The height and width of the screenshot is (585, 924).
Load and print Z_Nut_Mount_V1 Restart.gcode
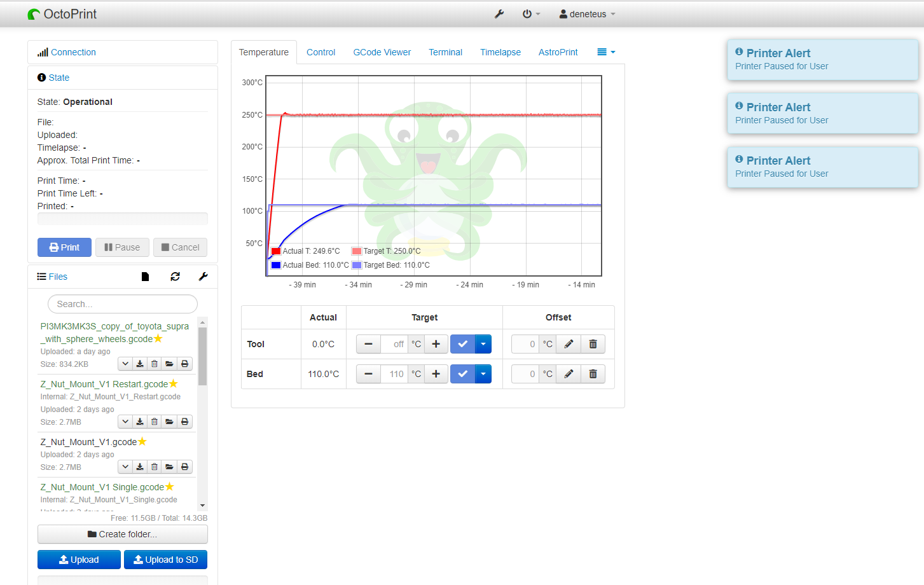click(184, 422)
